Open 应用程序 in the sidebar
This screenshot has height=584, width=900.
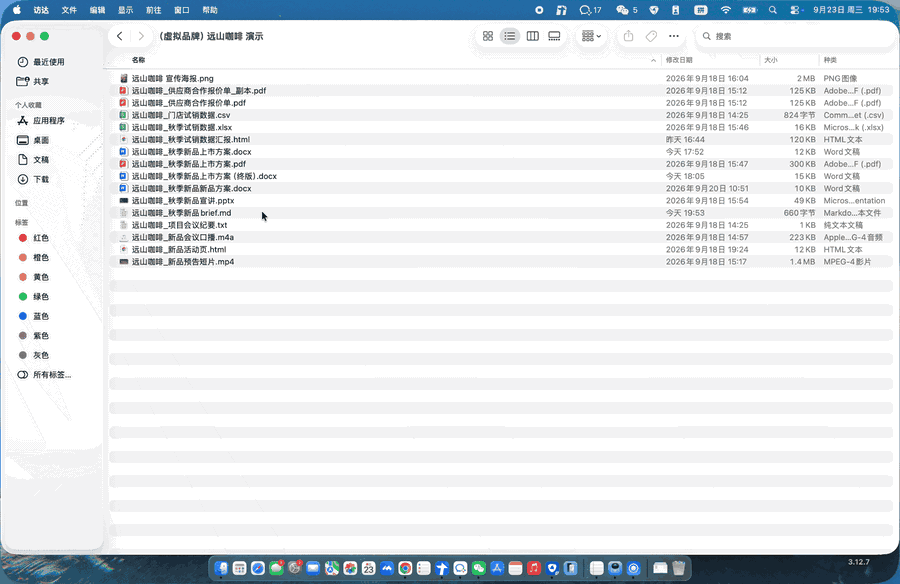click(41, 121)
